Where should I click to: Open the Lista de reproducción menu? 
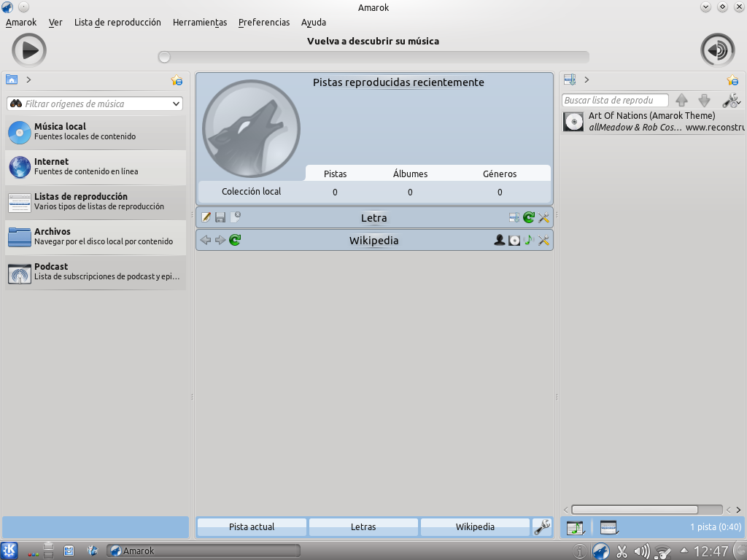tap(117, 23)
